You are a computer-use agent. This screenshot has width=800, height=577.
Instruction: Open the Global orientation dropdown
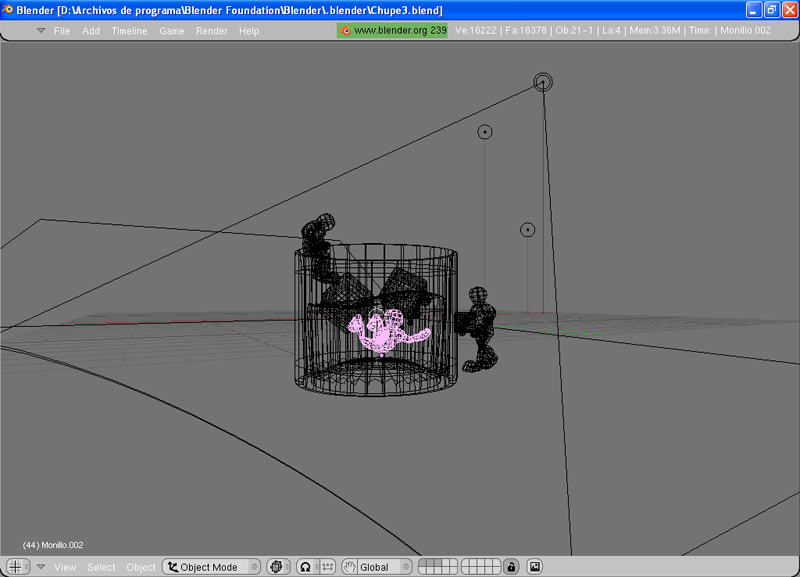384,567
